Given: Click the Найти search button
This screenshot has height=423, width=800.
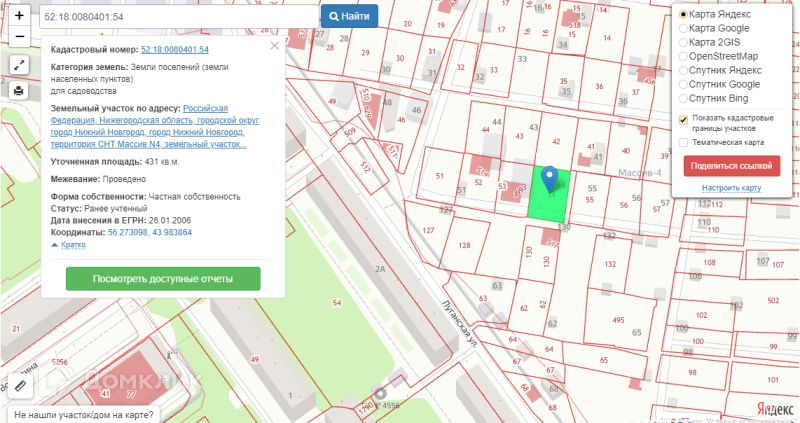Looking at the screenshot, I should [349, 16].
